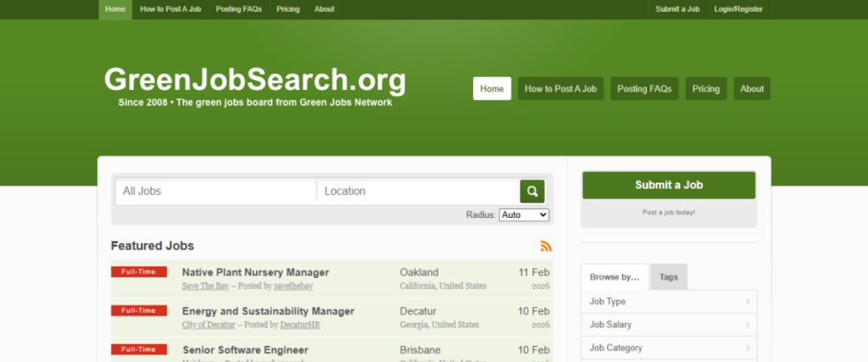This screenshot has height=362, width=868.
Task: Open the orange RSS feed icon
Action: (546, 246)
